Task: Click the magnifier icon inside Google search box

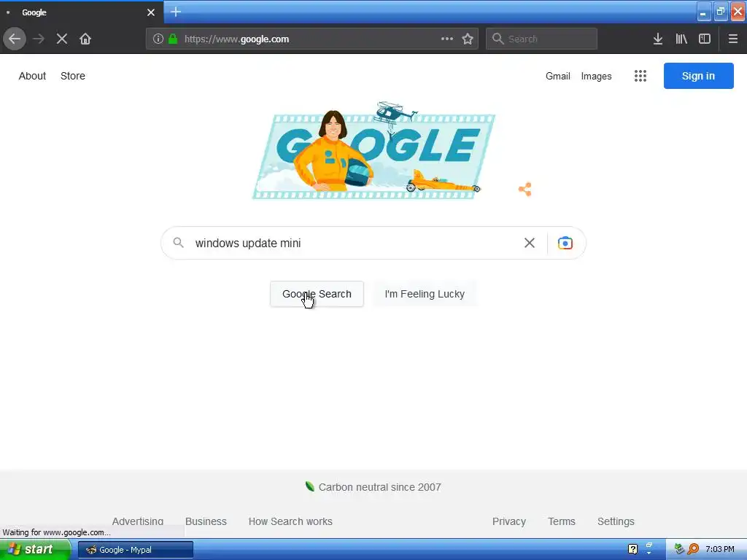Action: coord(178,243)
